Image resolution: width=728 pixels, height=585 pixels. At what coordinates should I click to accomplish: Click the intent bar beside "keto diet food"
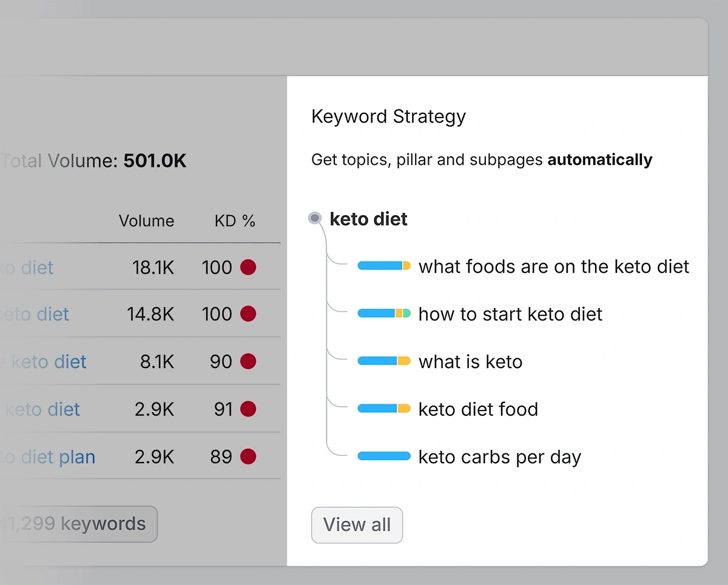[x=384, y=408]
